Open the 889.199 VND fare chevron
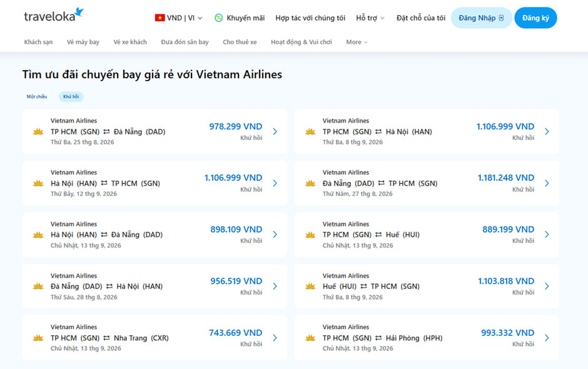588x369 pixels. 547,235
